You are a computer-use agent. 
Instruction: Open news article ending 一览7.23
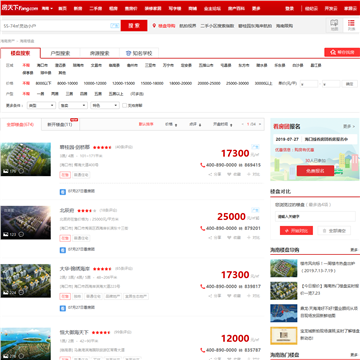tap(330, 290)
